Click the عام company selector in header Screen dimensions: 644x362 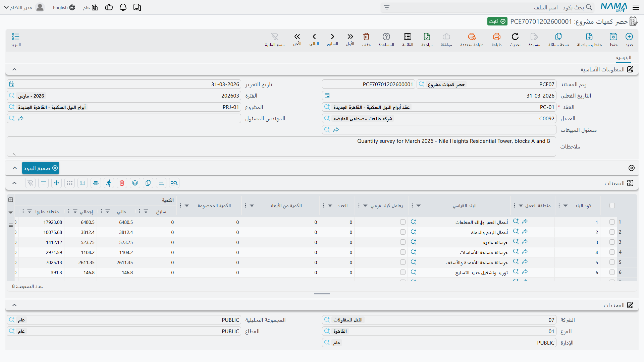click(x=91, y=7)
